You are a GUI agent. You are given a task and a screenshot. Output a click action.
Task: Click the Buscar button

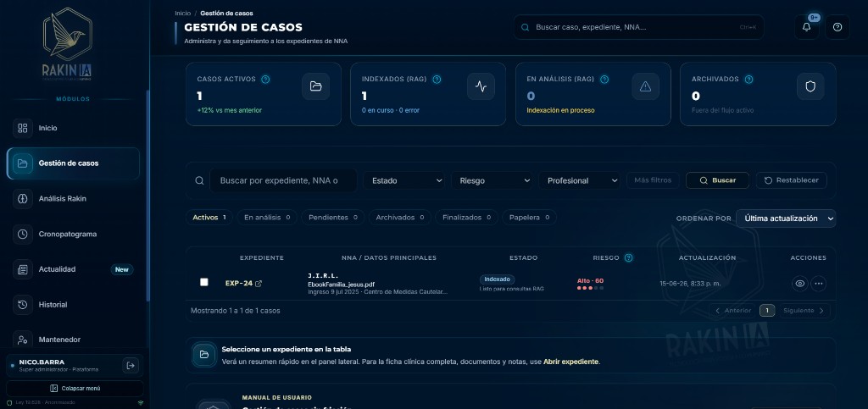pyautogui.click(x=717, y=180)
